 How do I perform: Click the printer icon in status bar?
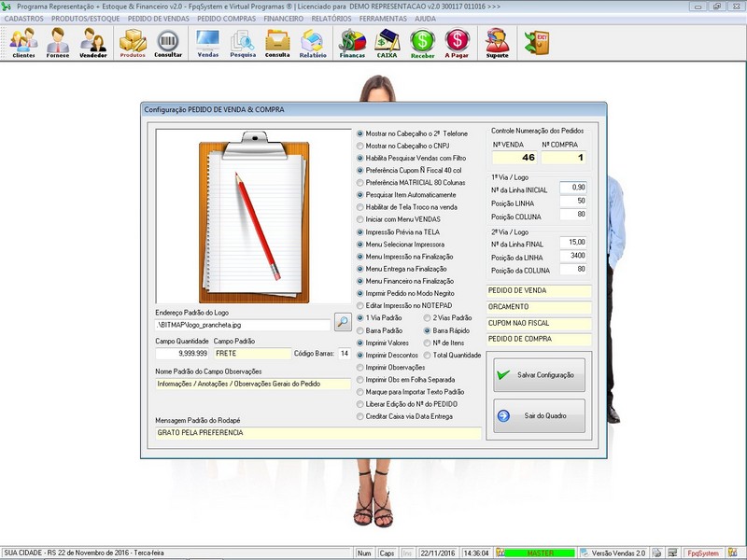[x=656, y=553]
